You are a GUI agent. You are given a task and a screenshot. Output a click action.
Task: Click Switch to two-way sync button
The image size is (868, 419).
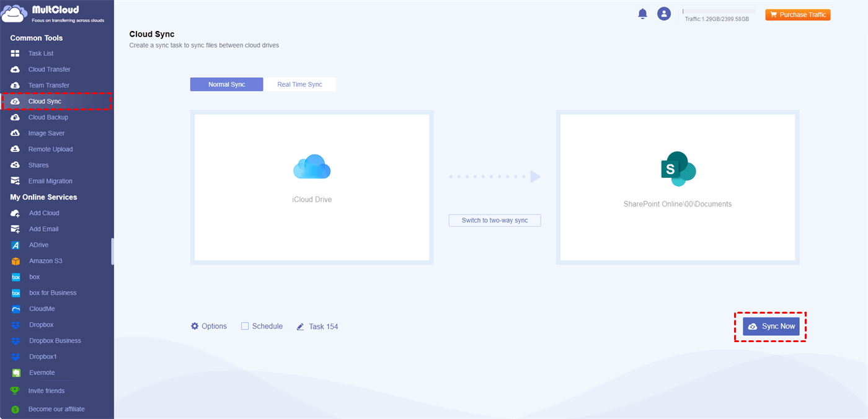tap(495, 220)
